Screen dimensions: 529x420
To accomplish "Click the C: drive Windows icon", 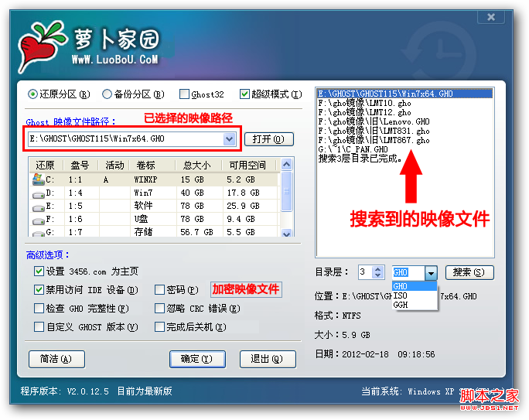I will (x=39, y=179).
